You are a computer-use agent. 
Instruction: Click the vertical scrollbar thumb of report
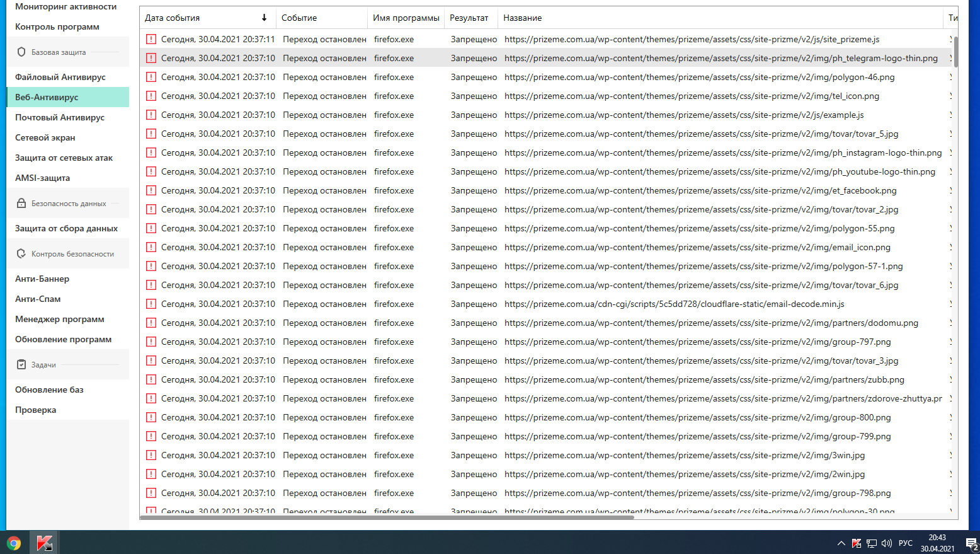pos(955,52)
